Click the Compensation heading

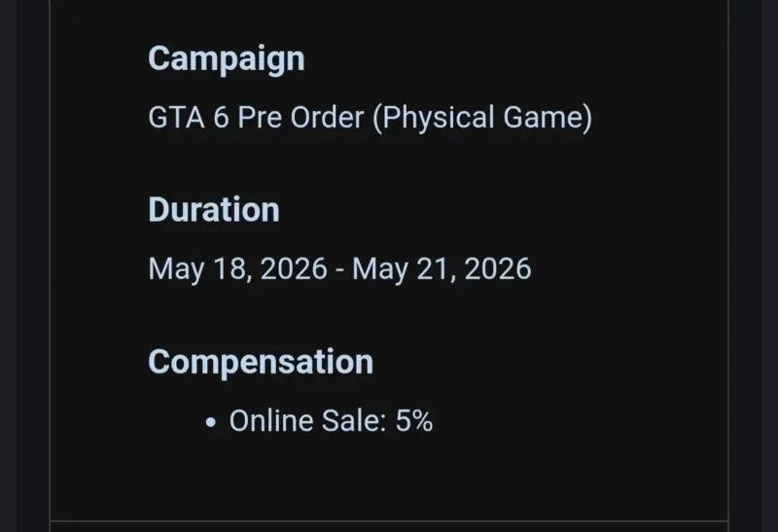click(261, 363)
